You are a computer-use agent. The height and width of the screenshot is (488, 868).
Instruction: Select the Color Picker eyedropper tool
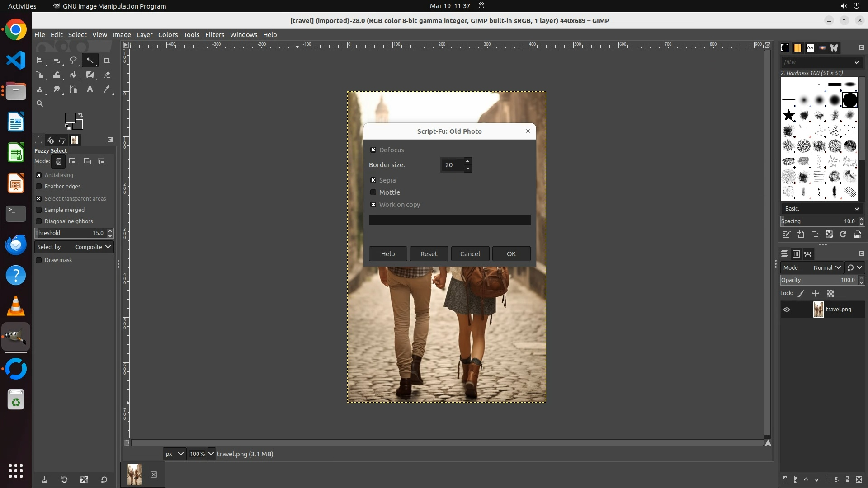[107, 89]
